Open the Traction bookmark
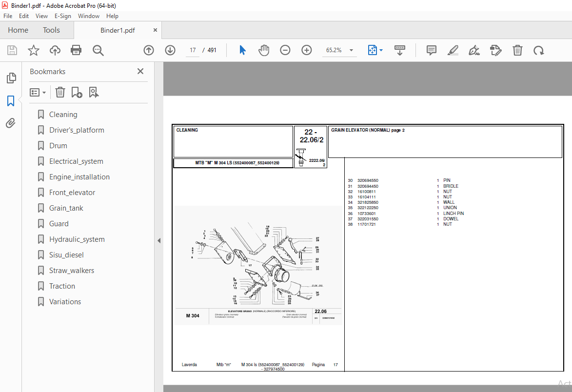This screenshot has width=572, height=392. (62, 286)
